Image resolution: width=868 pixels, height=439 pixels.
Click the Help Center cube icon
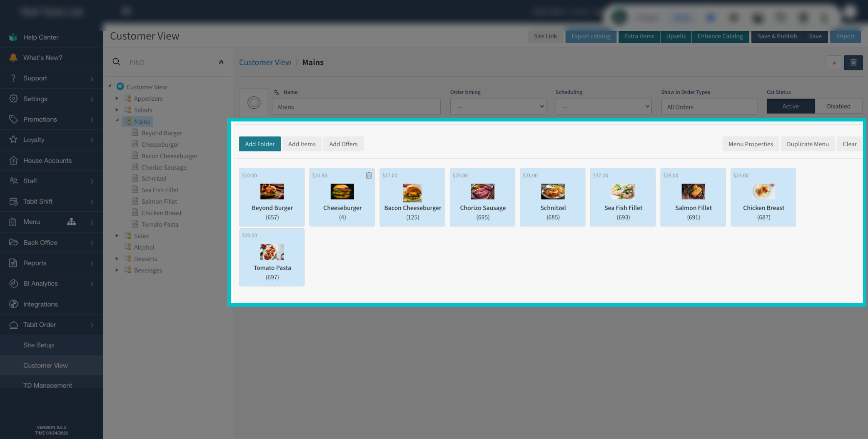point(13,37)
